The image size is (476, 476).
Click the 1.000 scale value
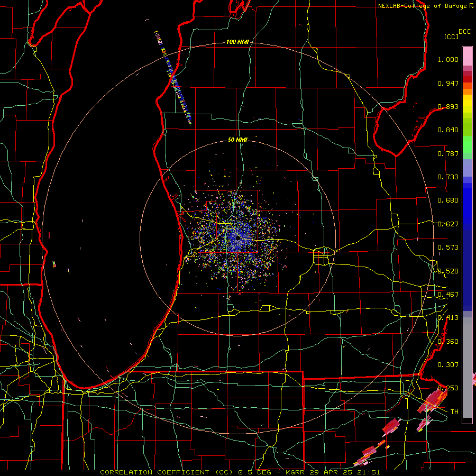448,59
